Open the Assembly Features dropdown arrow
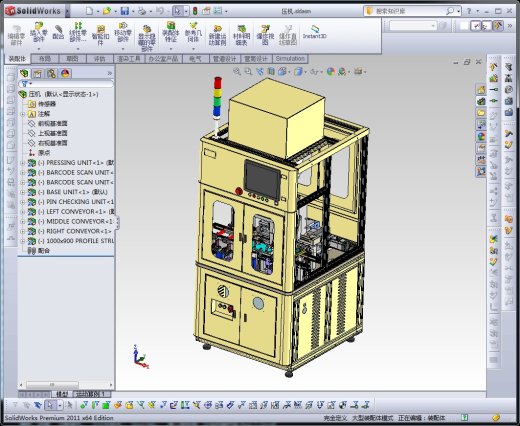 (x=171, y=49)
